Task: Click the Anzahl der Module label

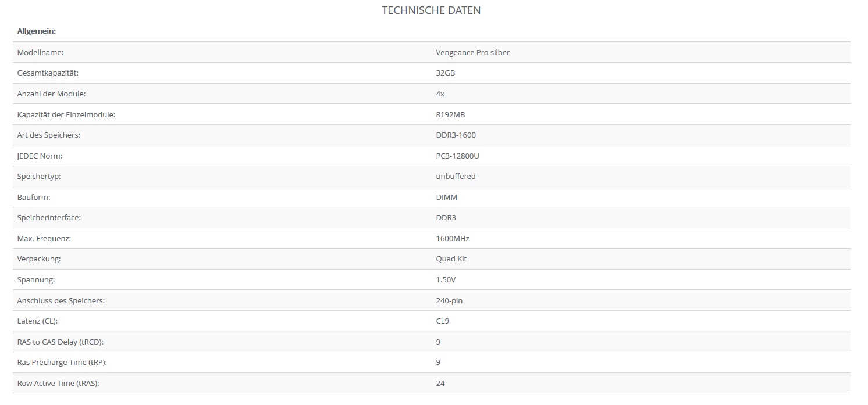Action: (x=51, y=94)
